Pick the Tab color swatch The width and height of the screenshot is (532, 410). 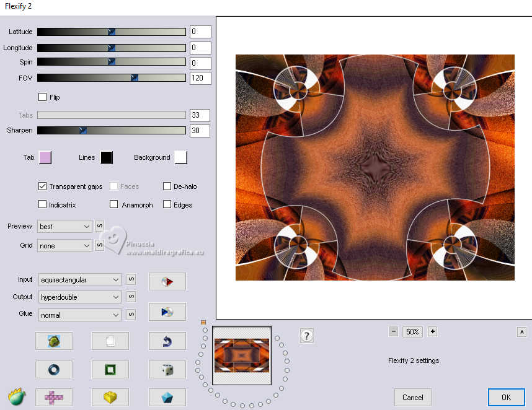(x=45, y=157)
